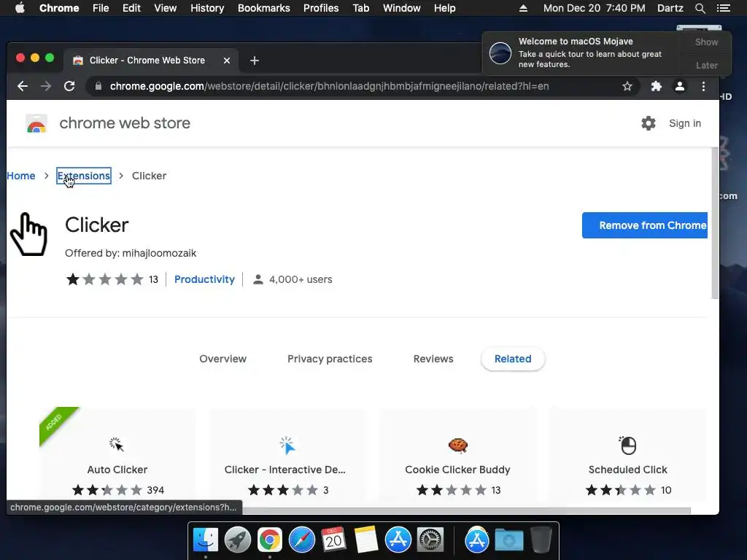
Task: Reload the Chrome Web Store page
Action: click(x=69, y=86)
